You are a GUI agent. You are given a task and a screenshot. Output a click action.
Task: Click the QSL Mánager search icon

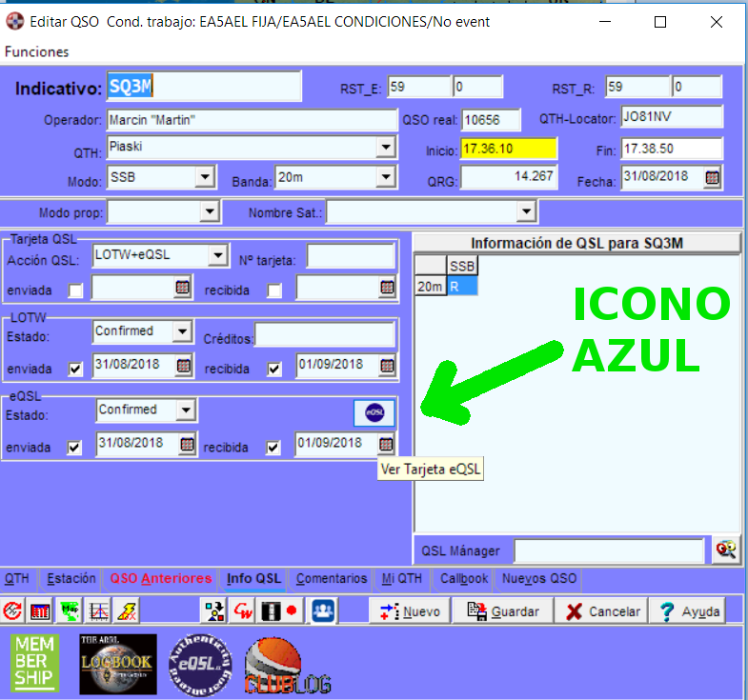[726, 549]
